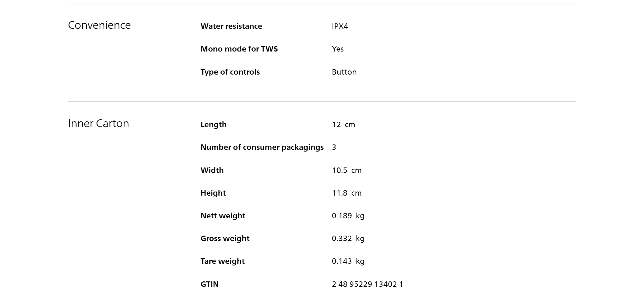Click the Mono mode for TWS label
Image resolution: width=644 pixels, height=298 pixels.
point(239,49)
